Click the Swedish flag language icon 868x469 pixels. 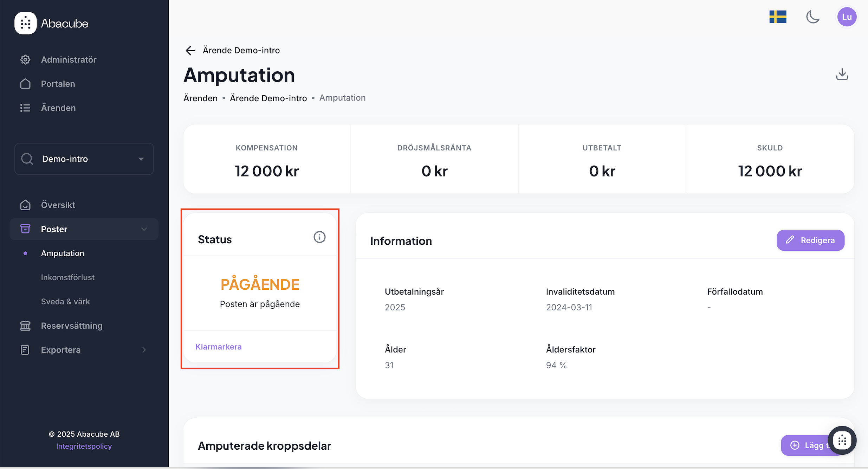pyautogui.click(x=778, y=17)
